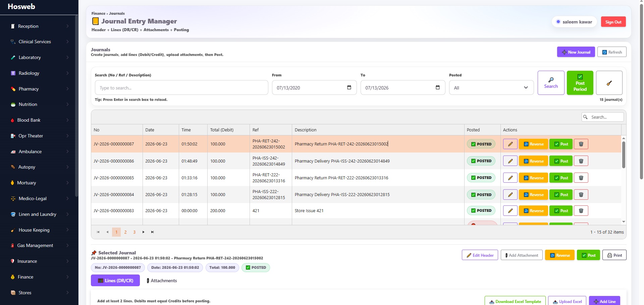The width and height of the screenshot is (644, 305).
Task: Open calendar picker for From date
Action: click(x=349, y=87)
